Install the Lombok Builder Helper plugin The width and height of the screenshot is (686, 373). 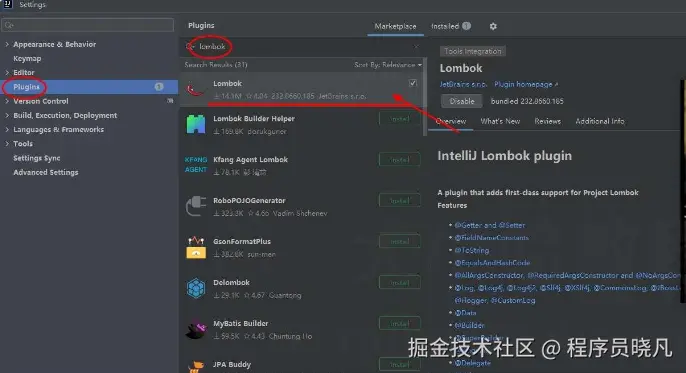point(399,119)
